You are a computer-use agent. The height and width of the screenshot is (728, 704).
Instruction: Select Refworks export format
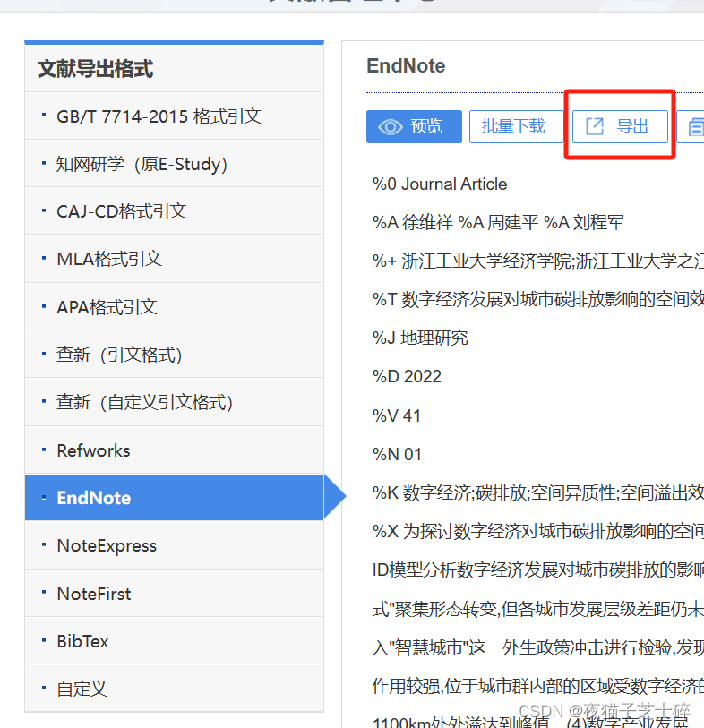[174, 450]
